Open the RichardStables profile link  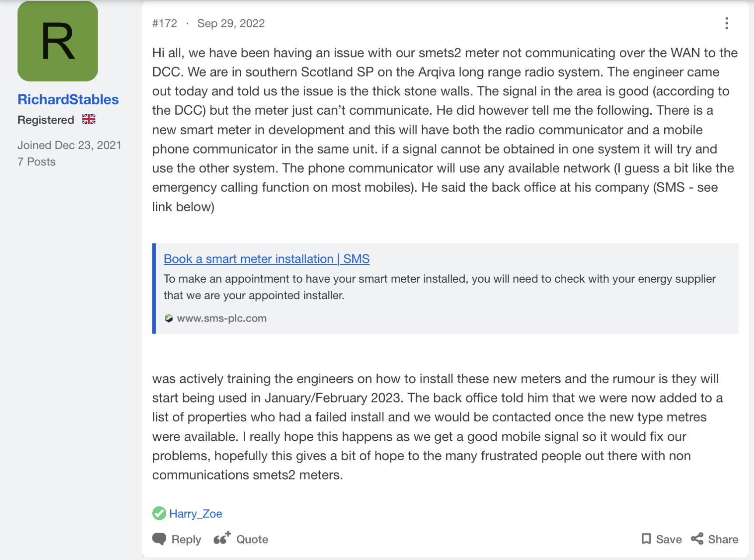tap(68, 99)
